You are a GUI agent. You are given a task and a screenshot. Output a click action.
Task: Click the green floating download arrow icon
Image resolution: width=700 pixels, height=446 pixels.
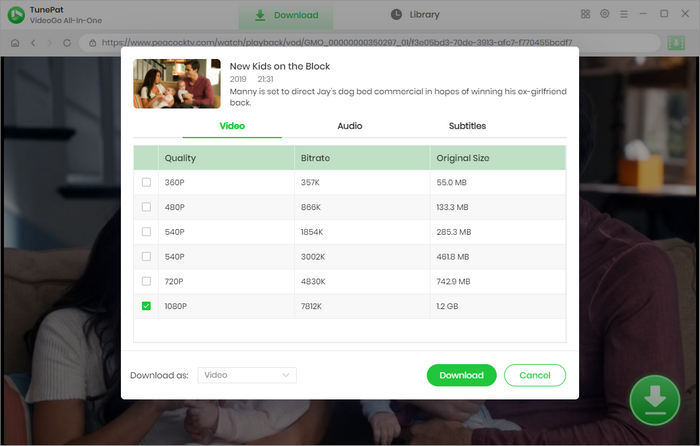(x=654, y=398)
